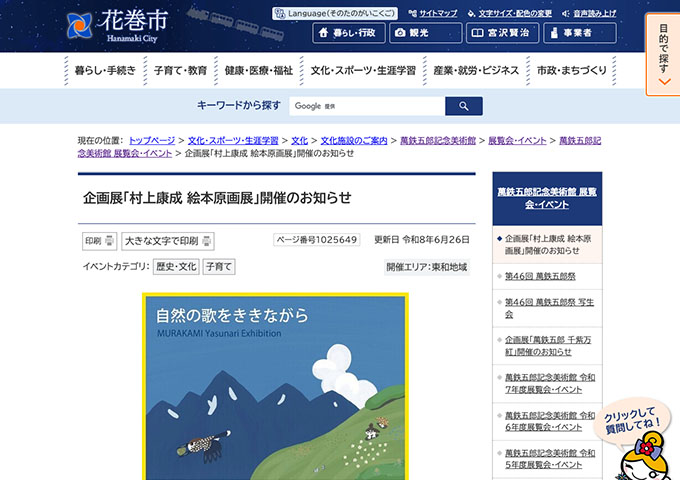
Task: Open sidebar link 令和5年度展覧会・イベント
Action: (550, 459)
